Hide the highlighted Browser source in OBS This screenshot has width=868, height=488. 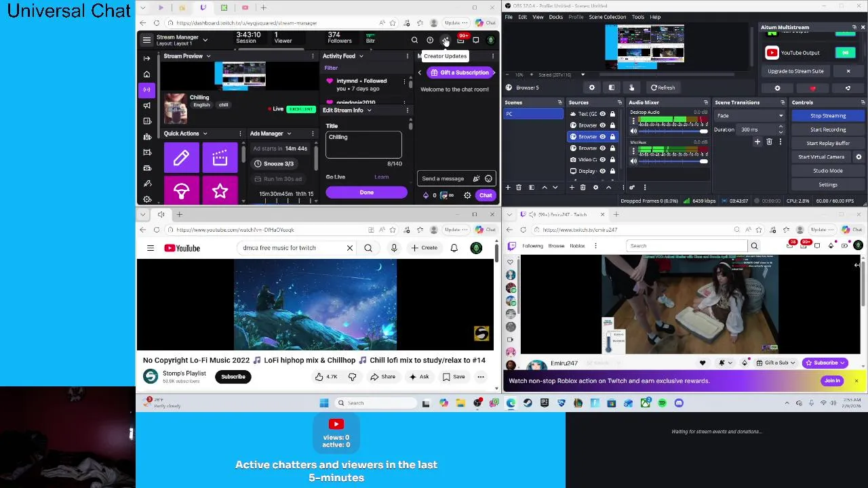point(603,136)
